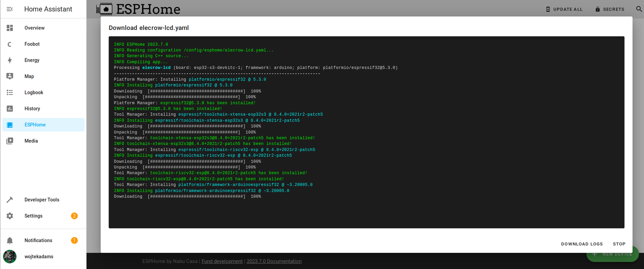Open the History panel
This screenshot has height=269, width=644.
pyautogui.click(x=43, y=108)
